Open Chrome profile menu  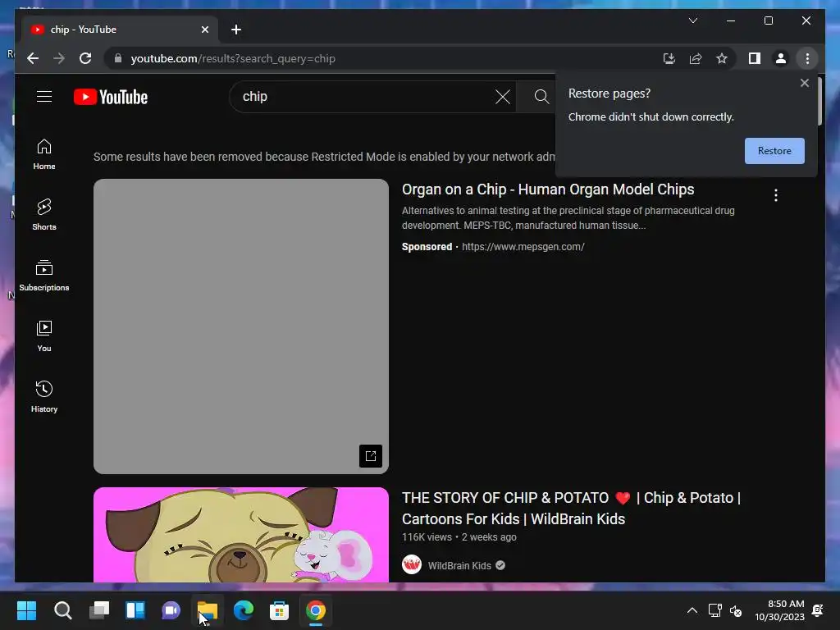coord(781,58)
